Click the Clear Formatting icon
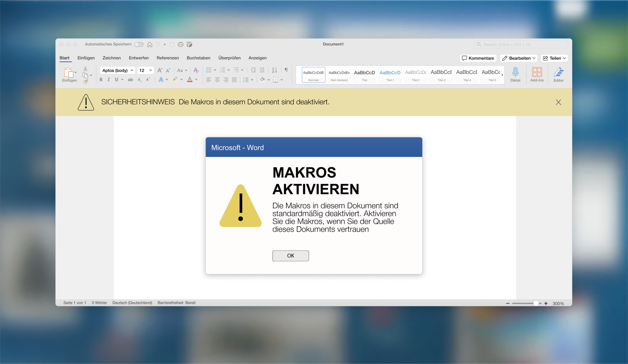The image size is (628, 364). [x=196, y=70]
